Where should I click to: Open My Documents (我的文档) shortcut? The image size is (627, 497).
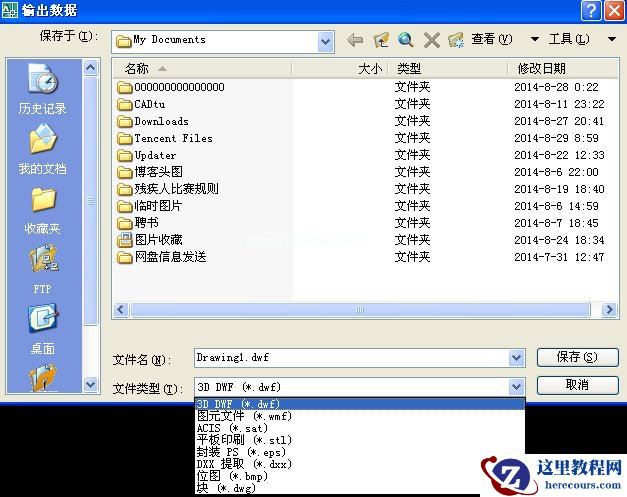coord(43,149)
